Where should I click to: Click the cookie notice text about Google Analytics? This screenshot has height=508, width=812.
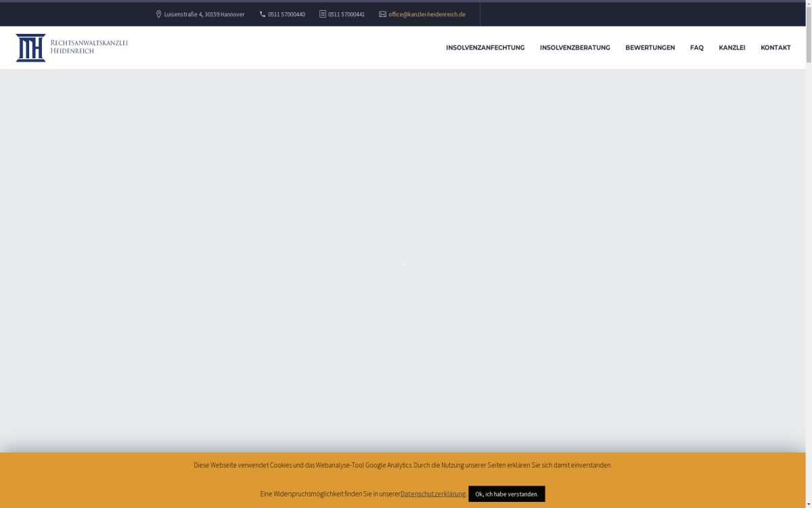point(403,465)
